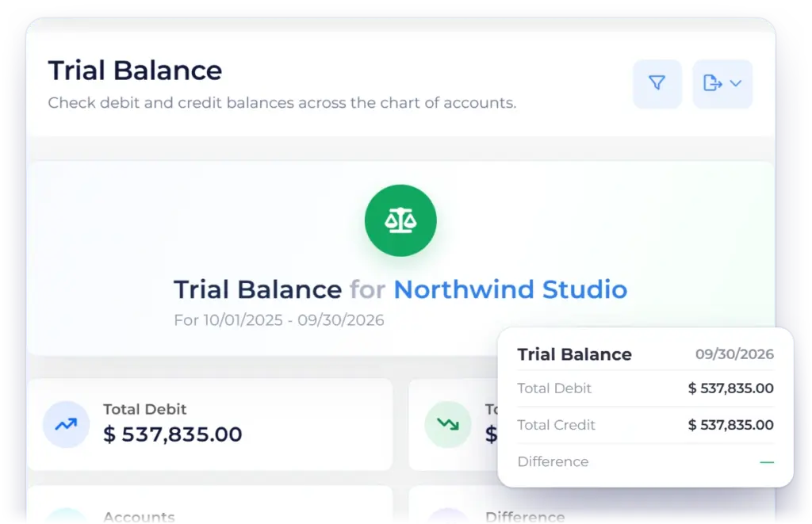Image resolution: width=812 pixels, height=524 pixels.
Task: Click the popup card date 09/30/2026
Action: click(734, 354)
